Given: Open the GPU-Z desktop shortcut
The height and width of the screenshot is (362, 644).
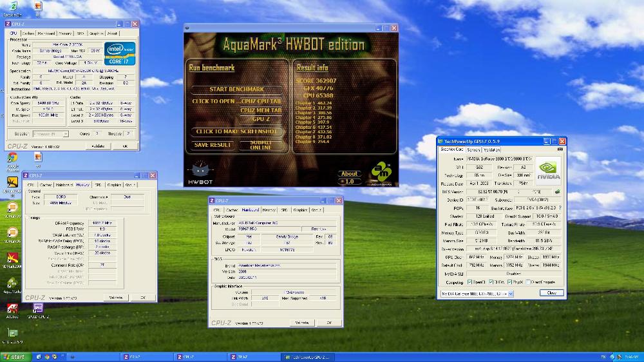Looking at the screenshot, I should tap(12, 333).
